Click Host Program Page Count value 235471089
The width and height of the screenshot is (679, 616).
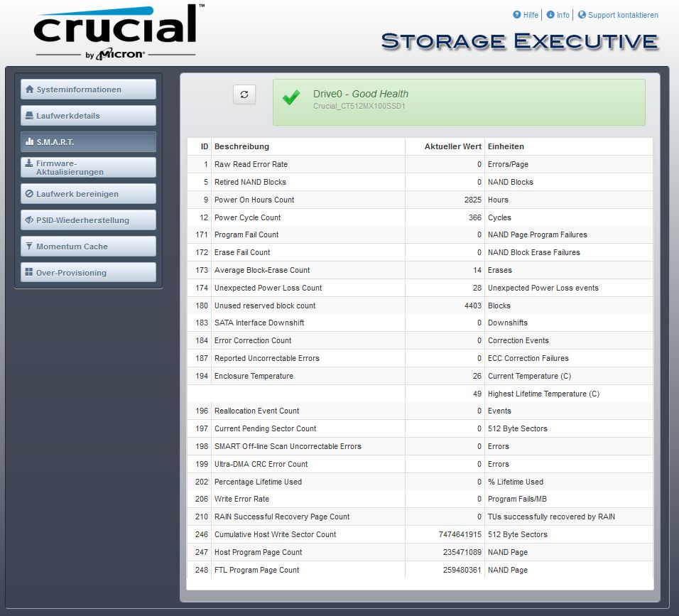click(462, 552)
